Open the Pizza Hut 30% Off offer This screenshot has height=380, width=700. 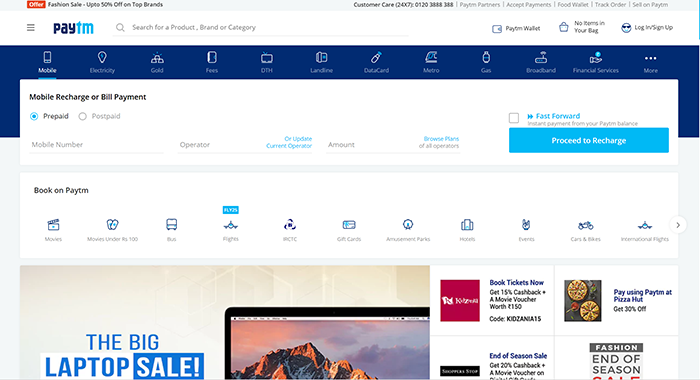pyautogui.click(x=617, y=300)
